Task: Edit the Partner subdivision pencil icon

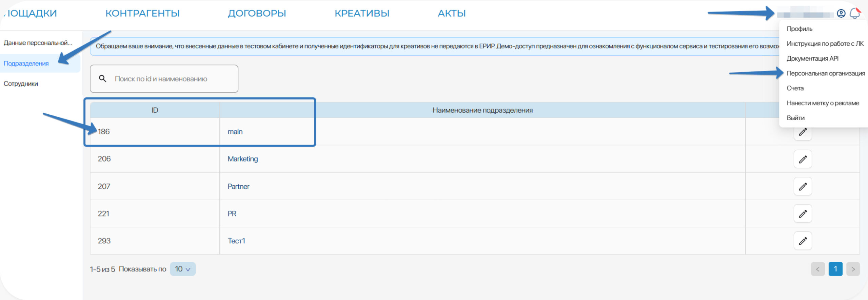Action: (x=803, y=186)
